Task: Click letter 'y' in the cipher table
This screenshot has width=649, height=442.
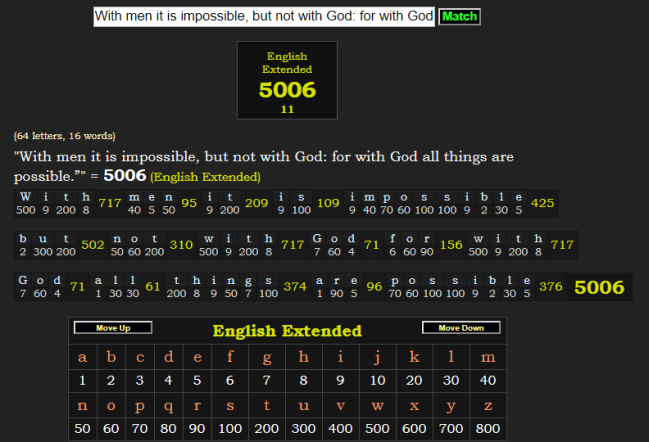Action: 451,406
